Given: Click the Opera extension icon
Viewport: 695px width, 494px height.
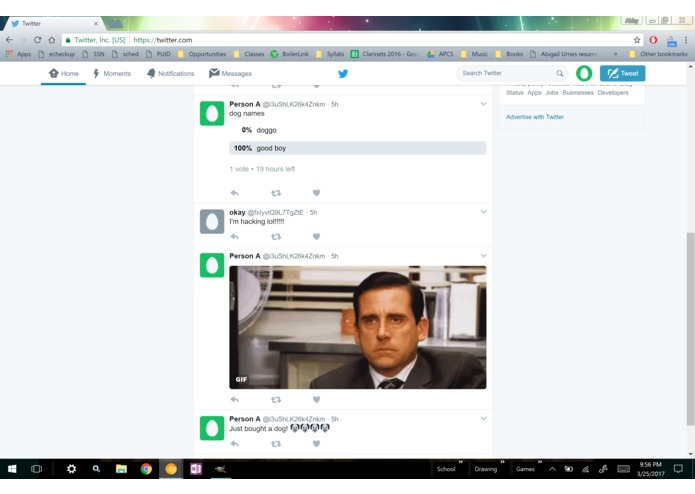Looking at the screenshot, I should (x=653, y=40).
